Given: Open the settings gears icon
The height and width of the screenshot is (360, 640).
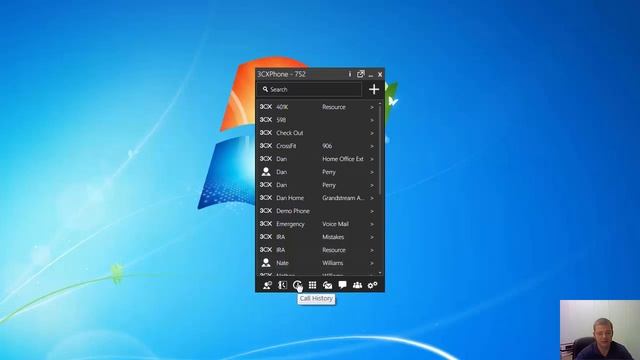Looking at the screenshot, I should click(372, 285).
